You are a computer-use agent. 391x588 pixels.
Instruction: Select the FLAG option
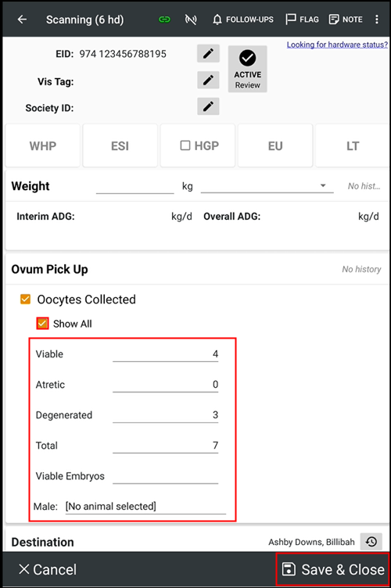pyautogui.click(x=302, y=20)
